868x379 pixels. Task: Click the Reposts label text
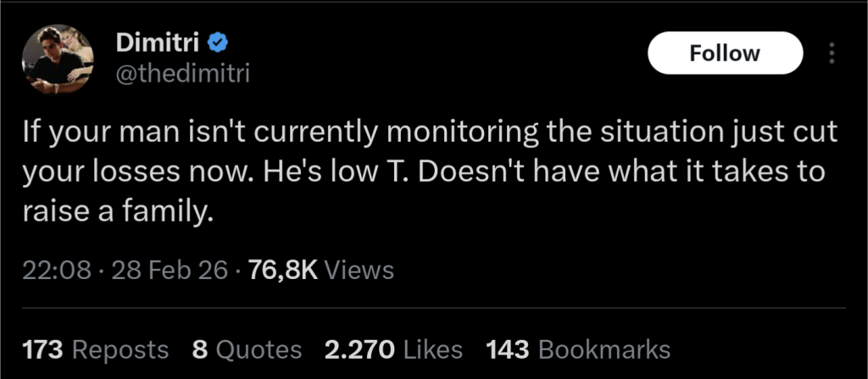coord(119,349)
